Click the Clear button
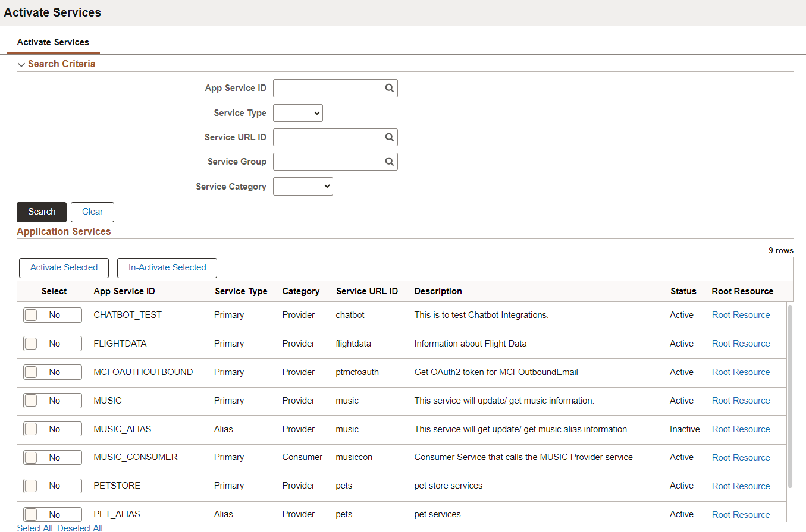This screenshot has height=532, width=806. (x=92, y=212)
